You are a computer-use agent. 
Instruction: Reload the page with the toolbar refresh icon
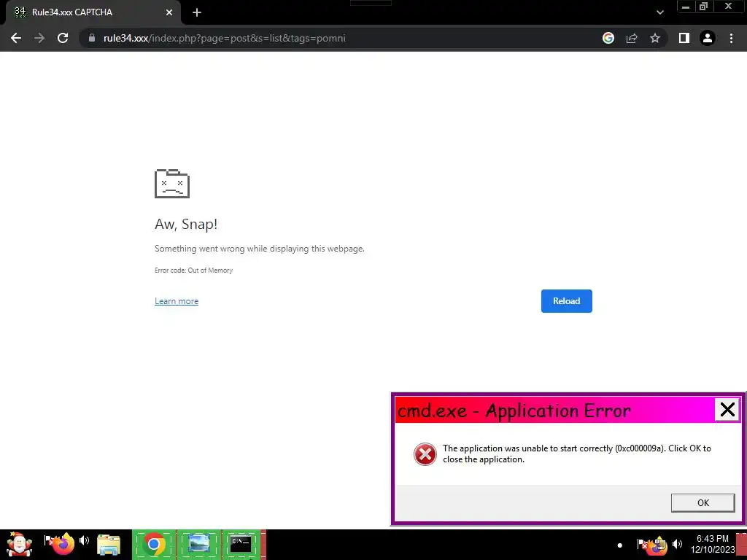coord(63,38)
